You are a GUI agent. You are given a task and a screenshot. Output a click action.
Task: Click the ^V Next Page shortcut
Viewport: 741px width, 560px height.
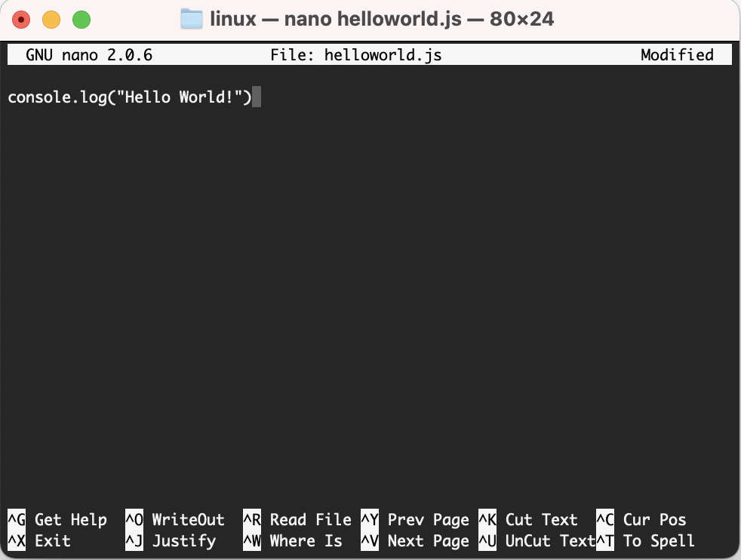point(415,540)
